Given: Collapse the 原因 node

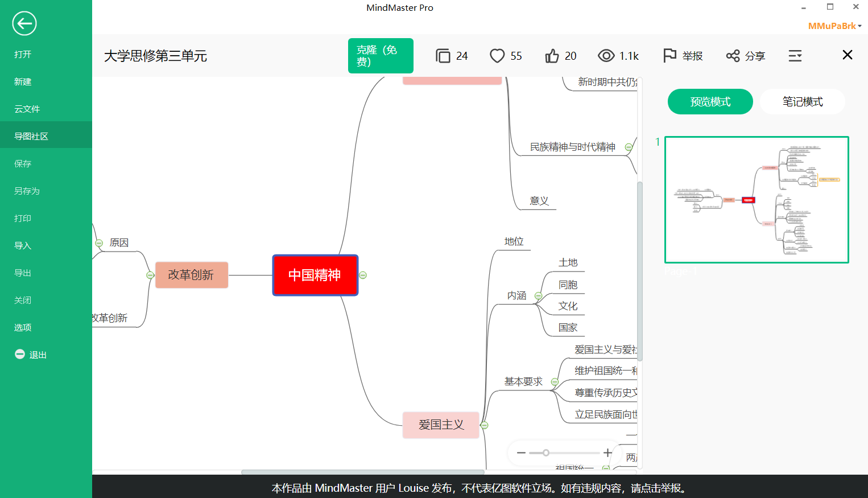Looking at the screenshot, I should tap(99, 243).
